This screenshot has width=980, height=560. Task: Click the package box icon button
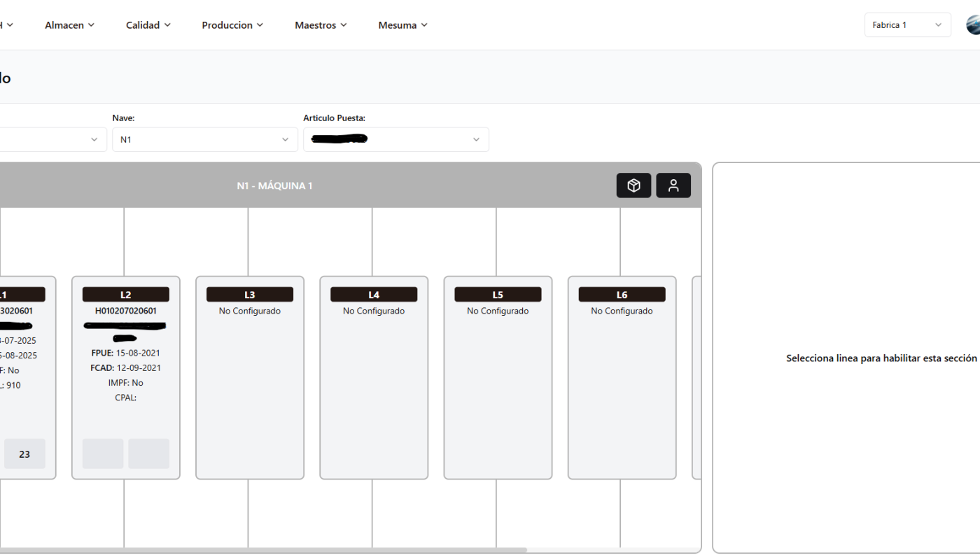pyautogui.click(x=633, y=185)
